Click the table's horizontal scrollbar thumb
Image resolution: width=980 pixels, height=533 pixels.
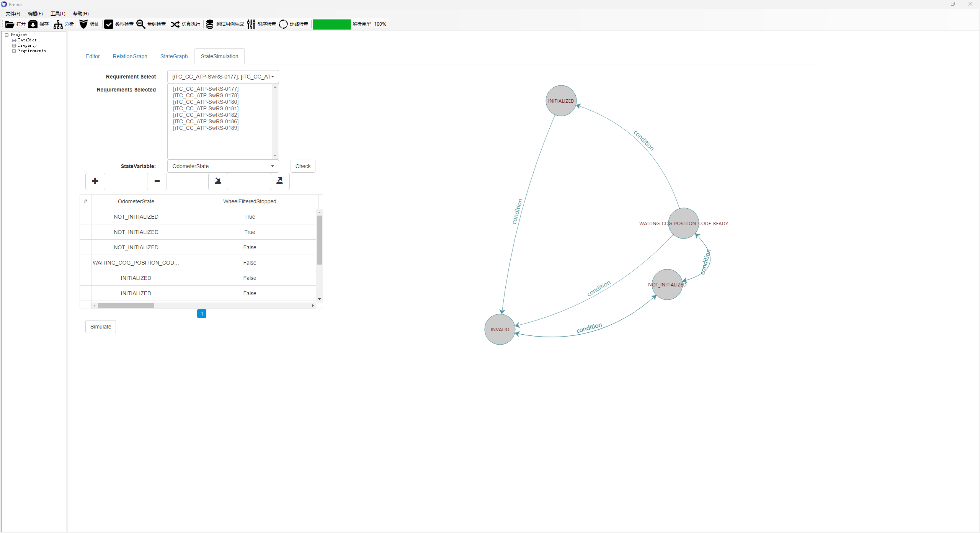(126, 306)
